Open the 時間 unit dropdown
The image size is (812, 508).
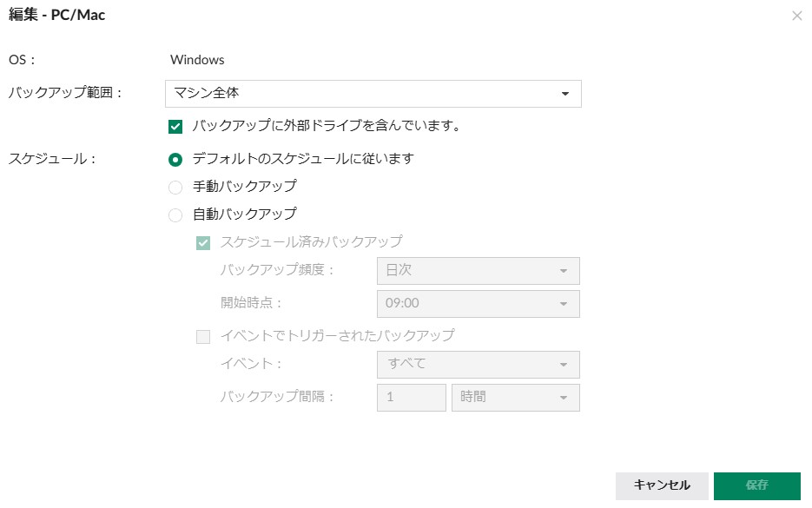[x=515, y=398]
